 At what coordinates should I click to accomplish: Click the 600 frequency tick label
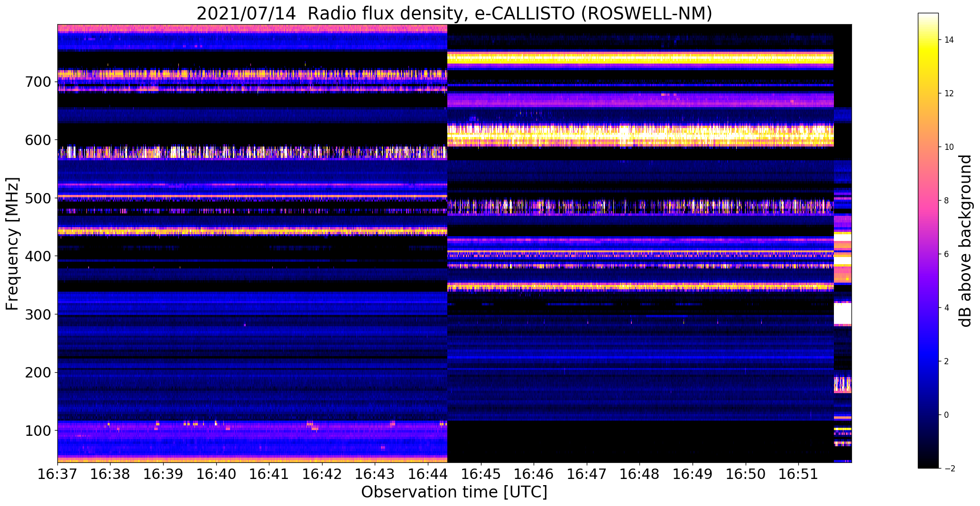coord(37,140)
